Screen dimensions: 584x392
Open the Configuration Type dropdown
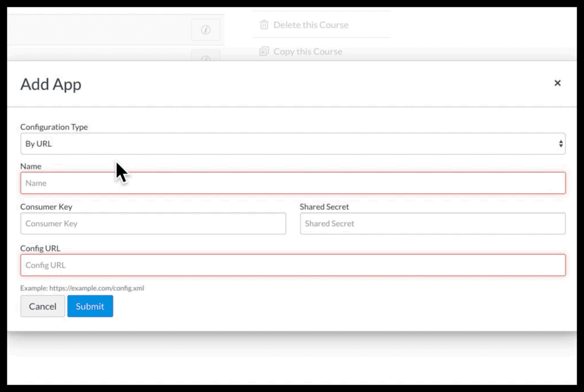293,143
